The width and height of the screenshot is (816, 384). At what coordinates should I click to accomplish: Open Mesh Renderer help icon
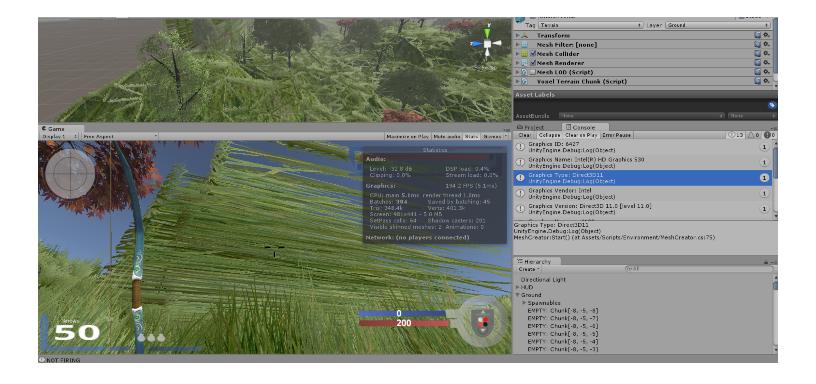[757, 63]
